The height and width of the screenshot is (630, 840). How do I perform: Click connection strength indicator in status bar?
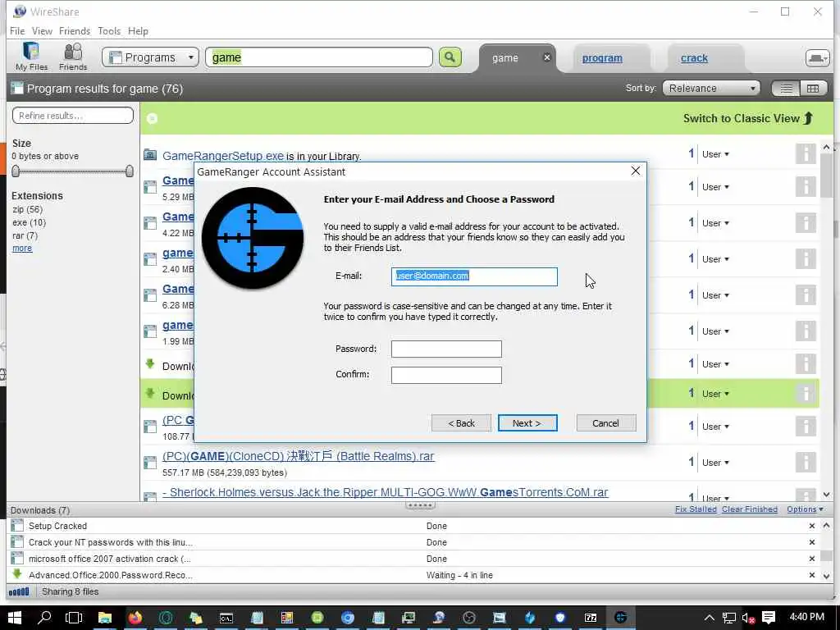(20, 591)
